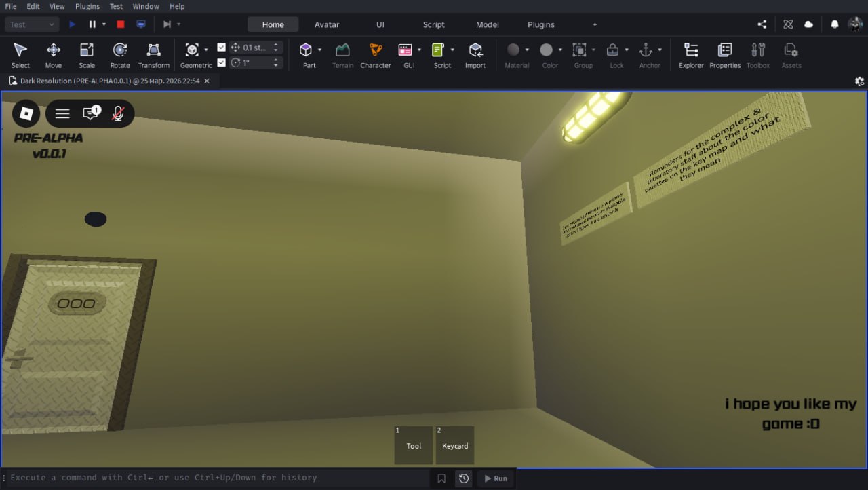868x490 pixels.
Task: Toggle the in-game microphone mute
Action: (118, 113)
